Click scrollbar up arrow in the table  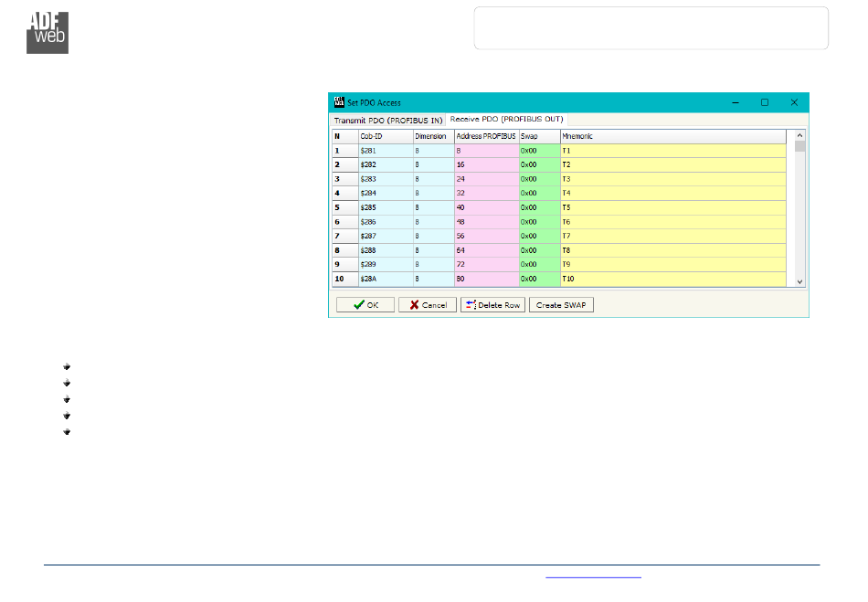click(799, 135)
